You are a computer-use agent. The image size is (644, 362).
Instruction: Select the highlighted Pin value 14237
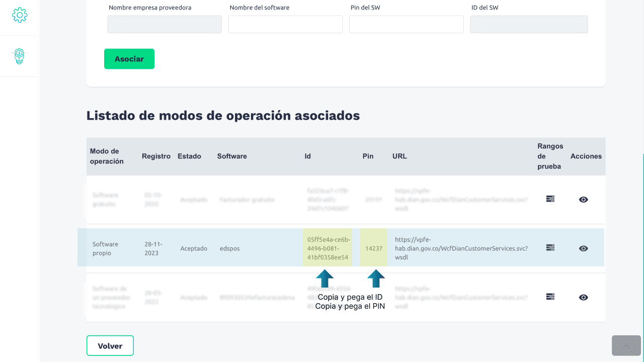(374, 248)
